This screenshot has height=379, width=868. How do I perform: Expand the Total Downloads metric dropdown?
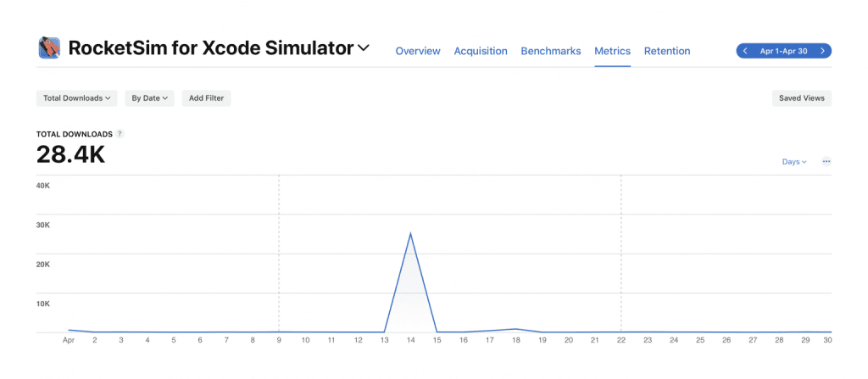click(77, 98)
